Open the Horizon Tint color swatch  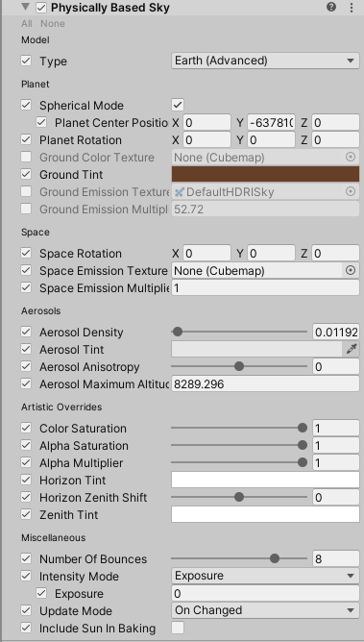tap(265, 480)
